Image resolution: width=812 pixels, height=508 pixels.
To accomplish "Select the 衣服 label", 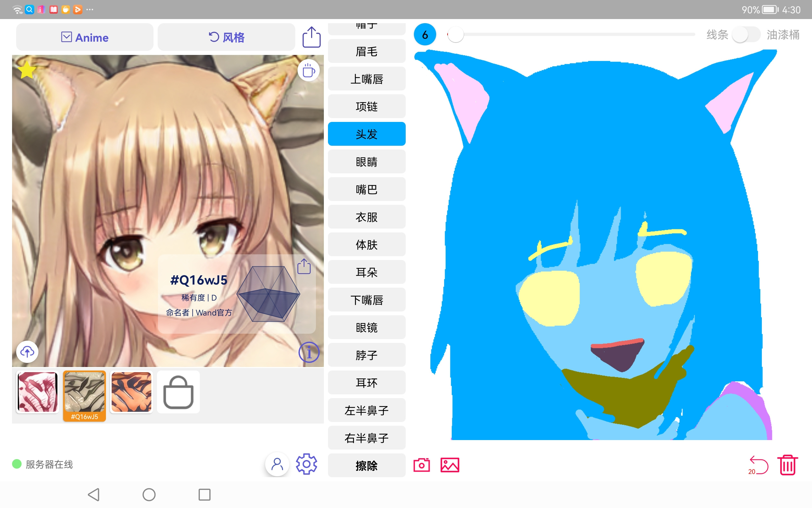I will [x=367, y=217].
